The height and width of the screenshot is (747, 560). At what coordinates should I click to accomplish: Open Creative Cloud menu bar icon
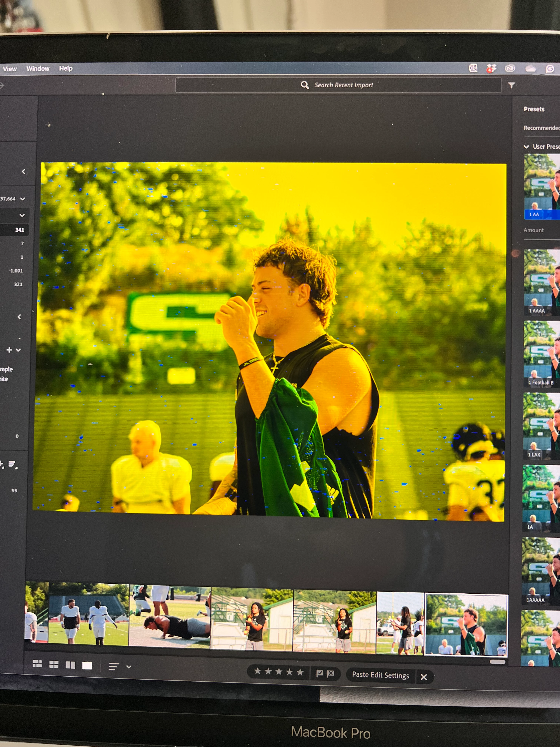coord(510,69)
